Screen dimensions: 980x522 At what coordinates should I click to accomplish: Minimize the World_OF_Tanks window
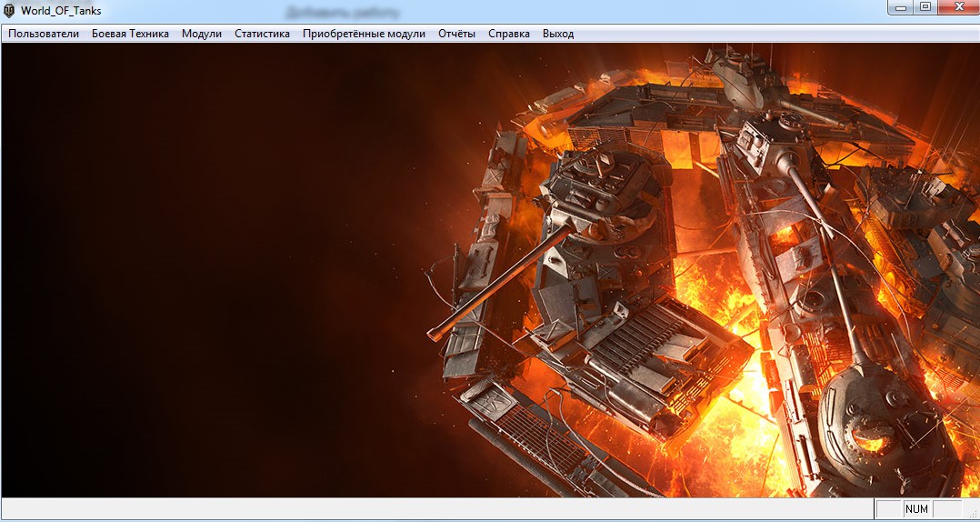coord(901,7)
